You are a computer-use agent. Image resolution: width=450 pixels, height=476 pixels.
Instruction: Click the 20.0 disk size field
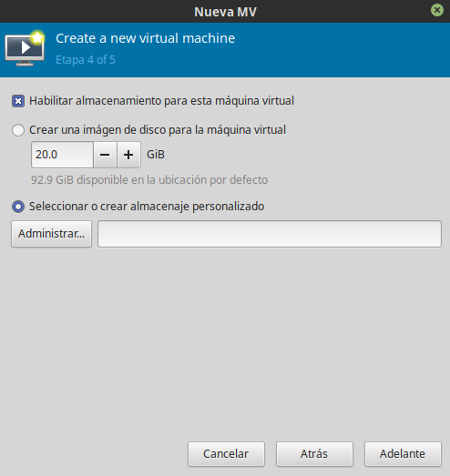[x=62, y=155]
